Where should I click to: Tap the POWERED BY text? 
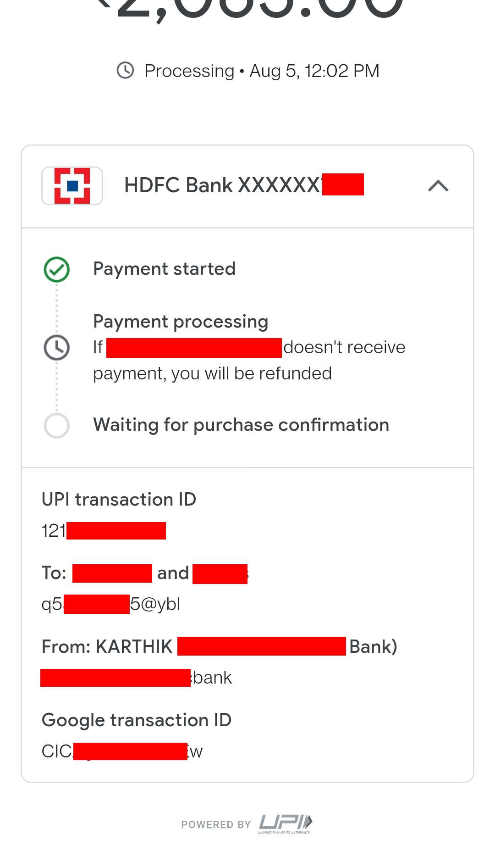(216, 825)
